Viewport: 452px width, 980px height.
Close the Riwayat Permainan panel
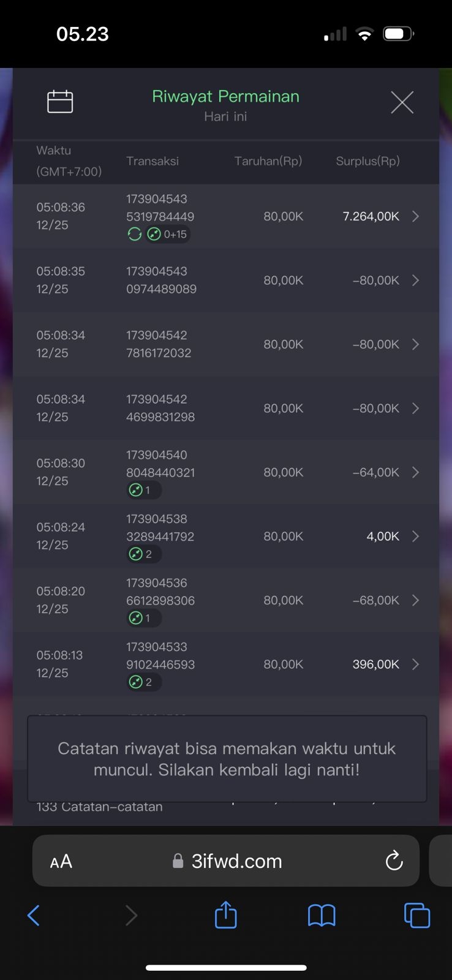(402, 102)
